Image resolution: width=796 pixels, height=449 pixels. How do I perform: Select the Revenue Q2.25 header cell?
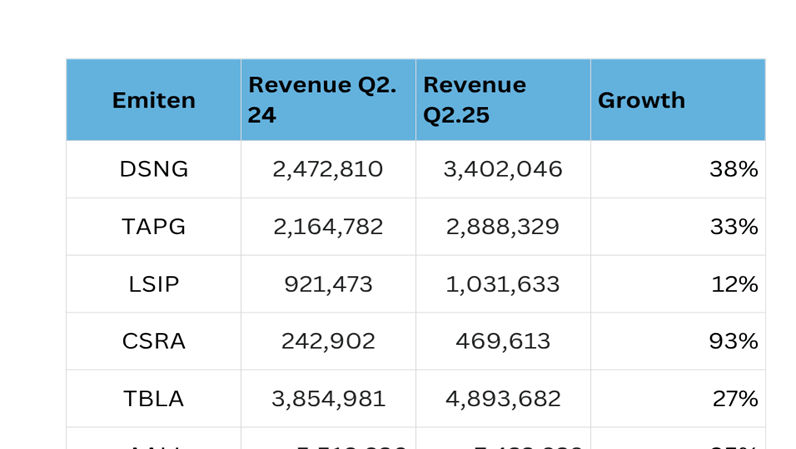pyautogui.click(x=502, y=100)
